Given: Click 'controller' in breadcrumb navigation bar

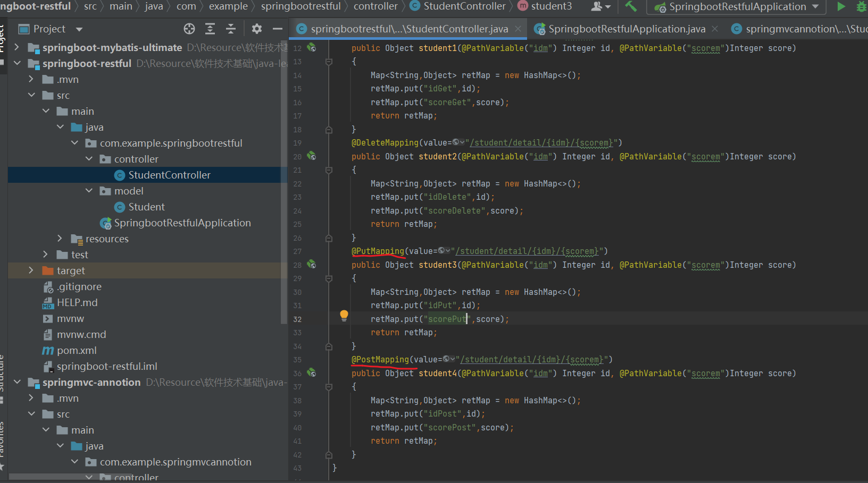Looking at the screenshot, I should pyautogui.click(x=375, y=6).
